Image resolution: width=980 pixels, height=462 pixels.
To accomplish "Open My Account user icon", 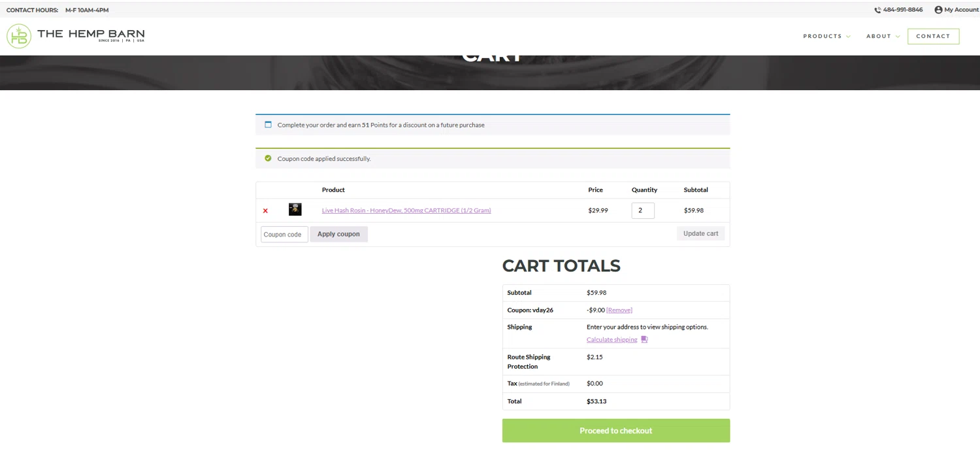I will click(x=938, y=10).
